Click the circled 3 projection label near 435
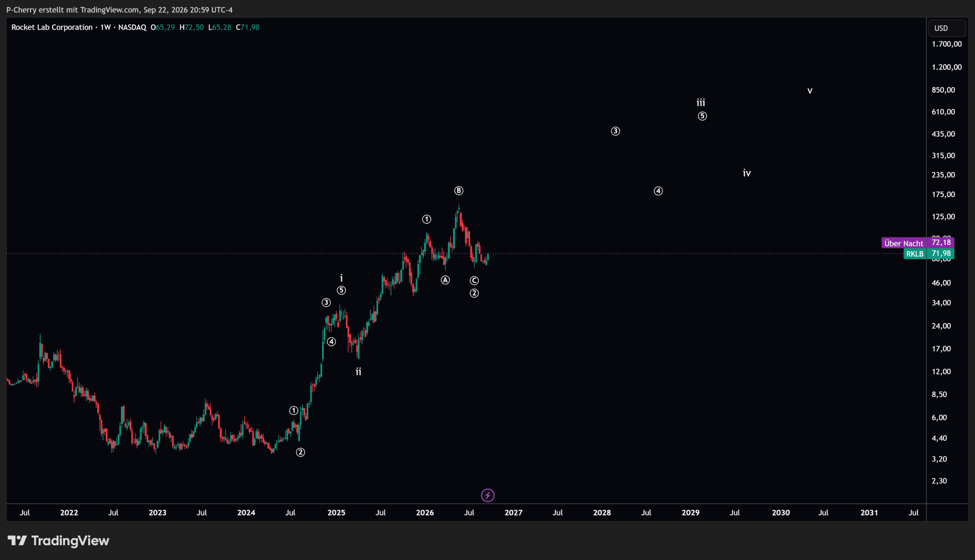Screen dimensions: 975x560 pos(615,132)
